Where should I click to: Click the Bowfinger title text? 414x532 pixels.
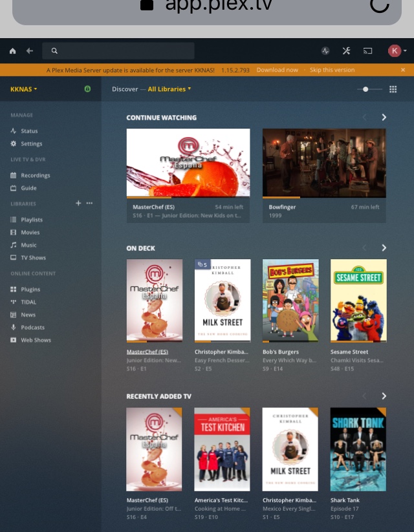pos(282,207)
